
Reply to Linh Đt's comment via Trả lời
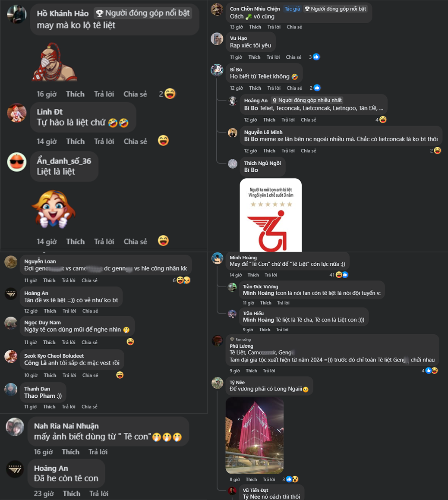coord(104,141)
